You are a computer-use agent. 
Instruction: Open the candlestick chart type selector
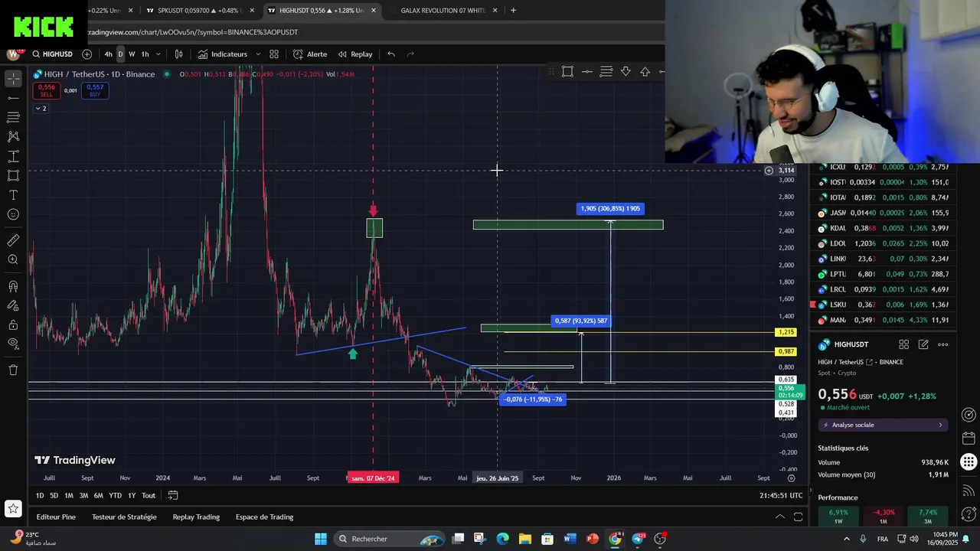pyautogui.click(x=178, y=54)
